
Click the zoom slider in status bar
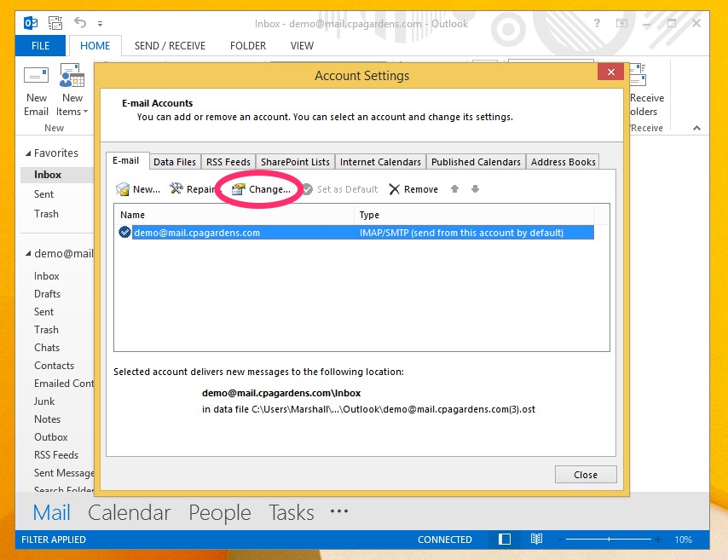[609, 540]
